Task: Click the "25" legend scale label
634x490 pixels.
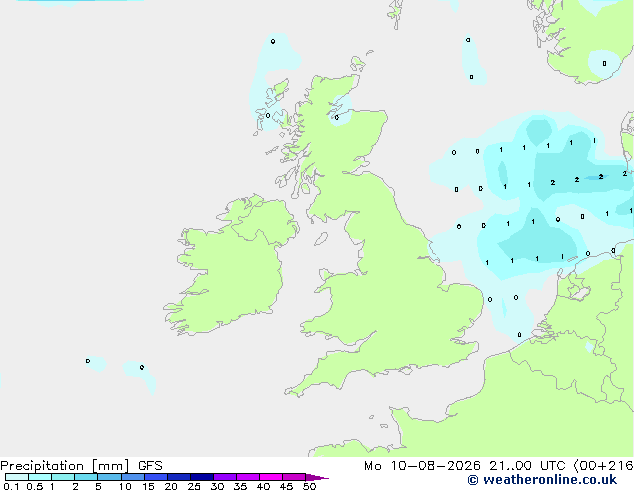Action: tap(194, 486)
